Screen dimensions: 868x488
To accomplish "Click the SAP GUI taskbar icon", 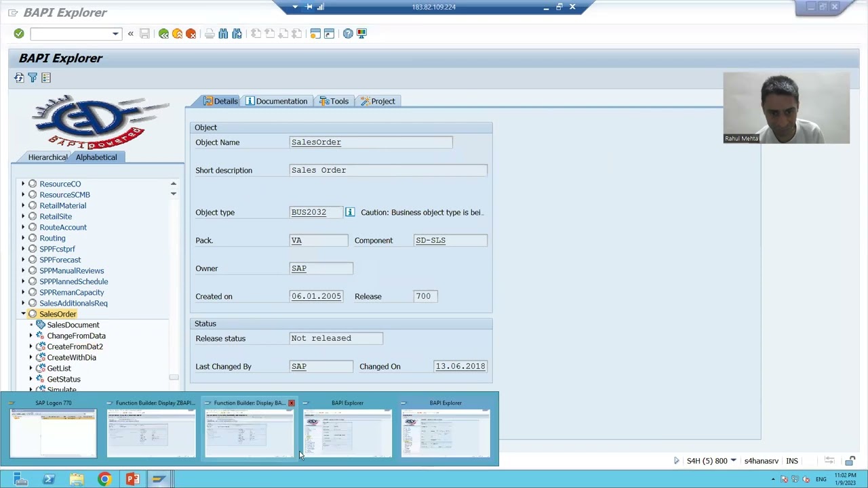I will pyautogui.click(x=159, y=479).
